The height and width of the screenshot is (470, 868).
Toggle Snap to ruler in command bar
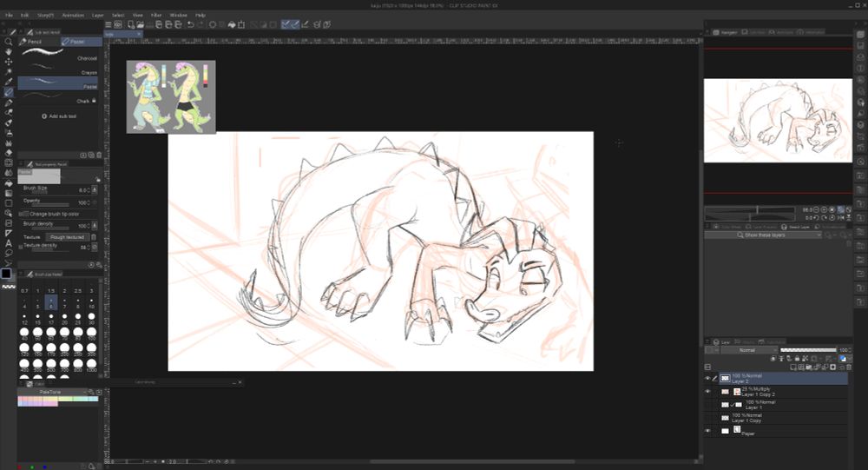click(286, 24)
